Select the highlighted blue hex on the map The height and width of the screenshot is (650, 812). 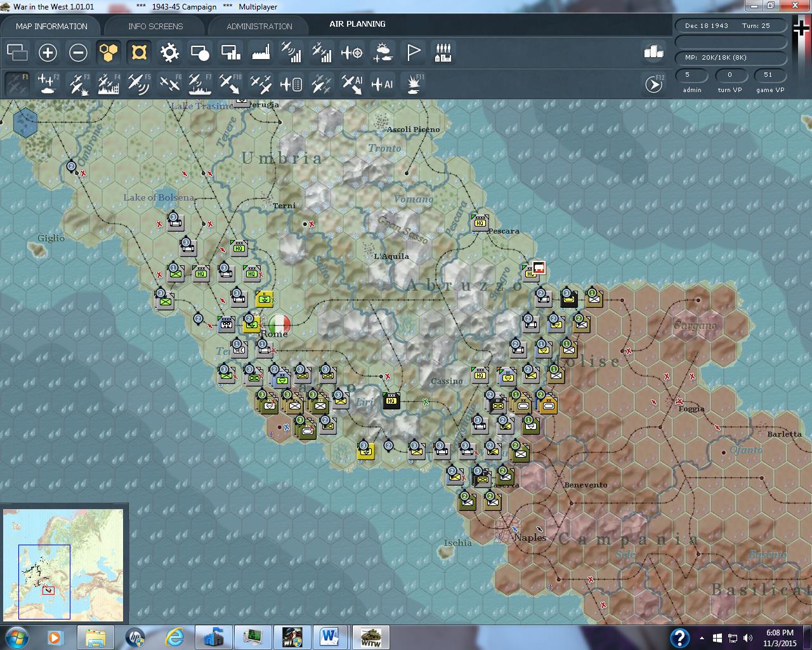(x=26, y=123)
